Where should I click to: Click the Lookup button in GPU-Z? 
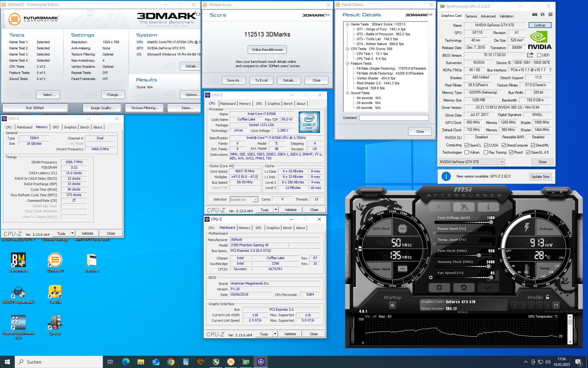540,25
